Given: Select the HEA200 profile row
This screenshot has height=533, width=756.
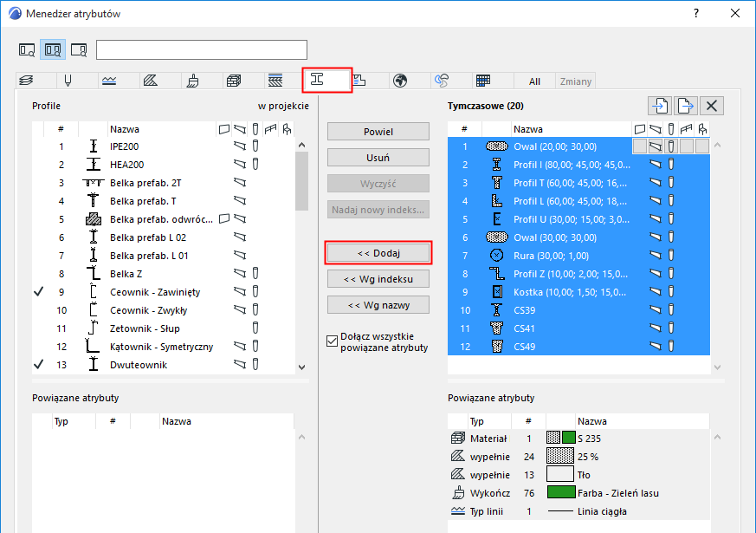Looking at the screenshot, I should point(164,165).
